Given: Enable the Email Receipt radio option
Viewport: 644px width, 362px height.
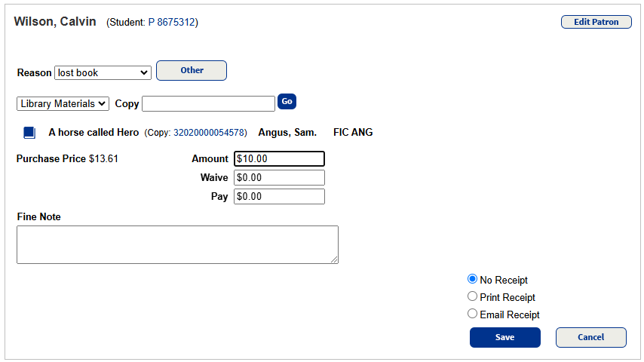Looking at the screenshot, I should tap(473, 314).
